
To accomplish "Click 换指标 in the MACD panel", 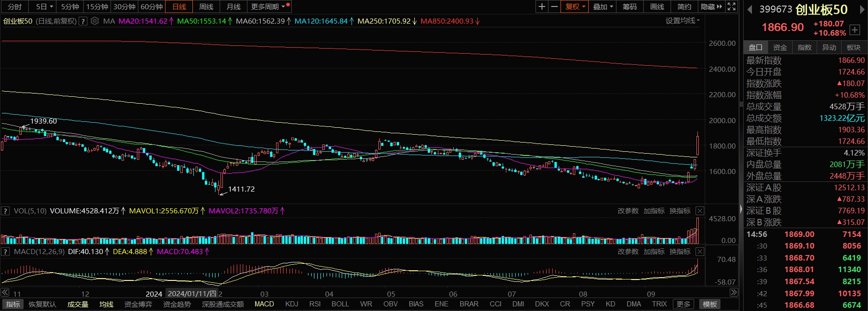I will pyautogui.click(x=680, y=252).
